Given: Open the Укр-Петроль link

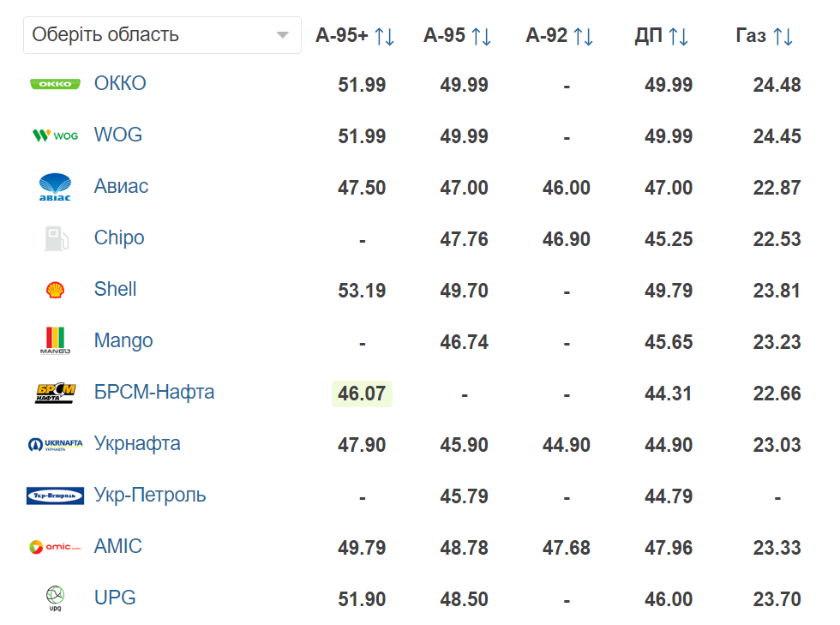Looking at the screenshot, I should (x=149, y=495).
